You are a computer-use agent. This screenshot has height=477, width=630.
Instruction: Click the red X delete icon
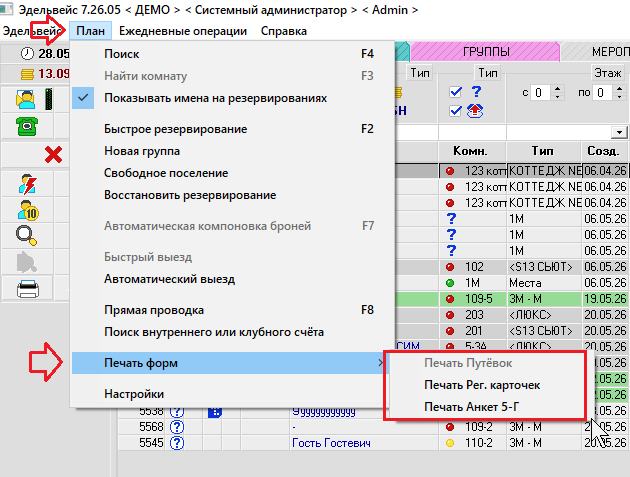53,154
